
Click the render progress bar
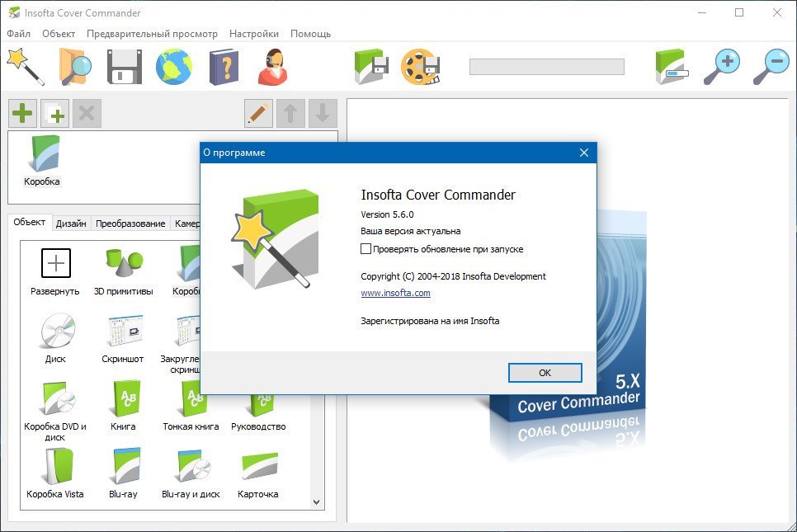click(x=546, y=67)
